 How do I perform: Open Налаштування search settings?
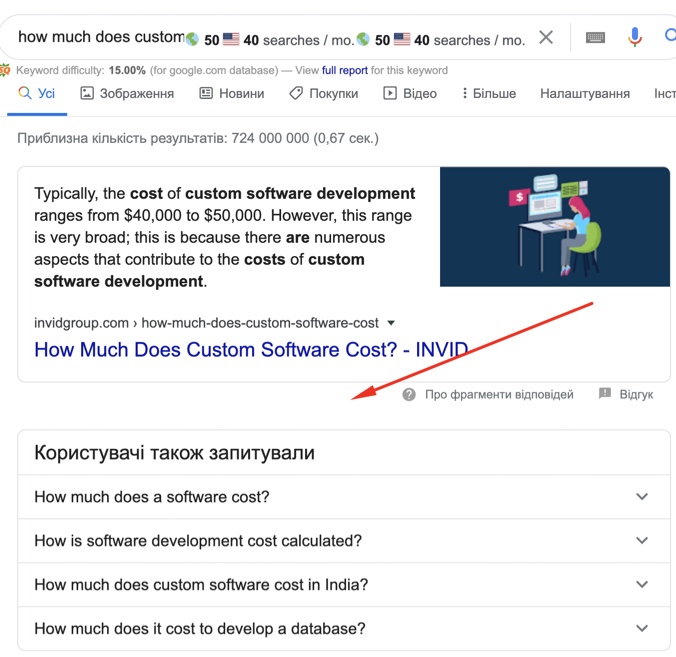coord(585,93)
